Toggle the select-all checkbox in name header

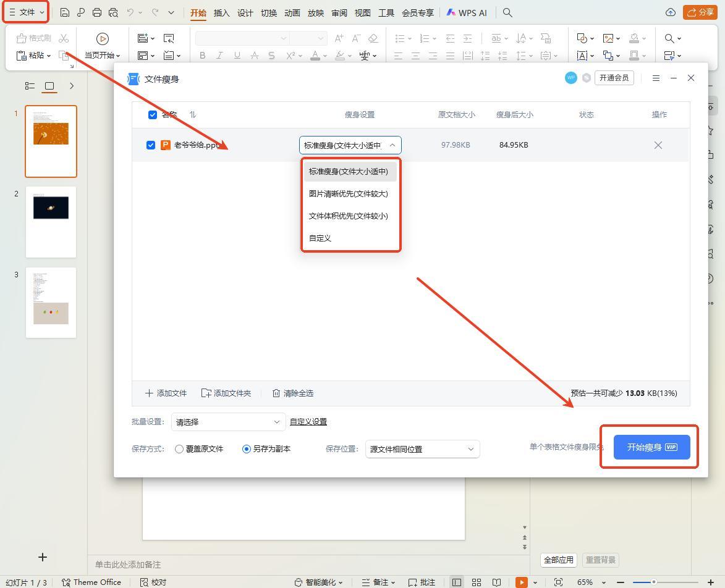click(x=153, y=114)
